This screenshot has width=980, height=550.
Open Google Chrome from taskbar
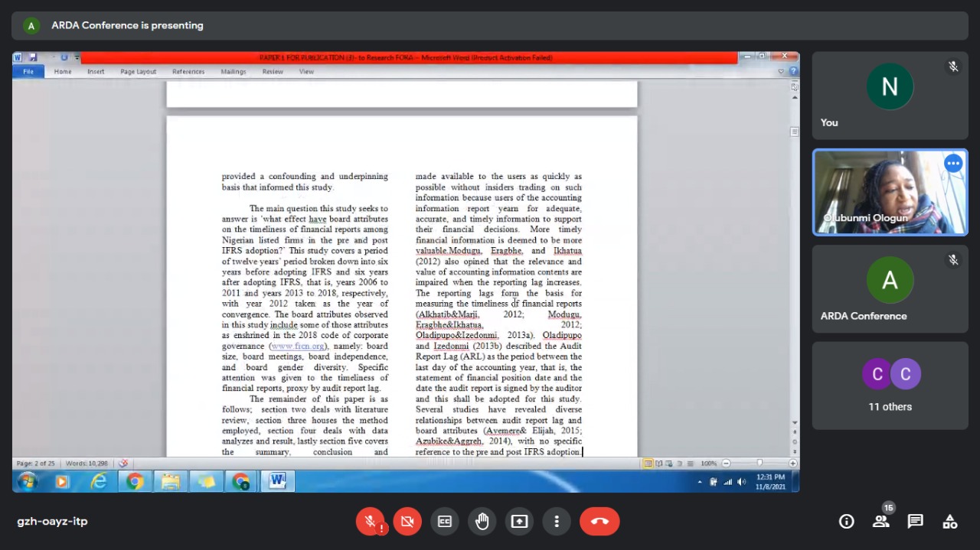click(135, 481)
